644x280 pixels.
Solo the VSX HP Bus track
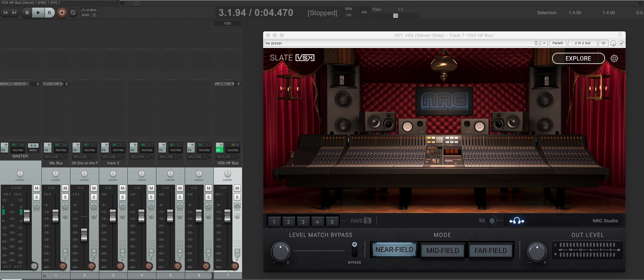pos(237,197)
